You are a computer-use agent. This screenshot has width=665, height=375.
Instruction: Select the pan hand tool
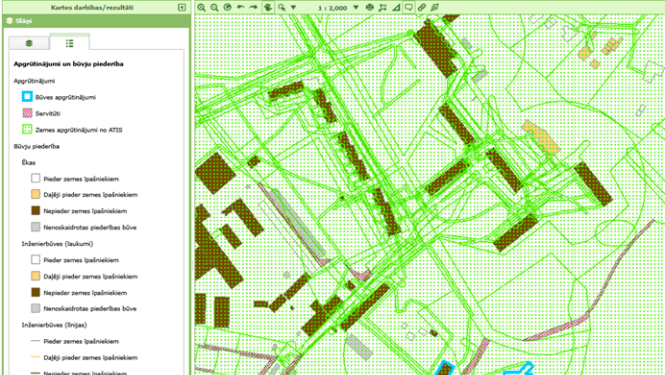coord(268,7)
